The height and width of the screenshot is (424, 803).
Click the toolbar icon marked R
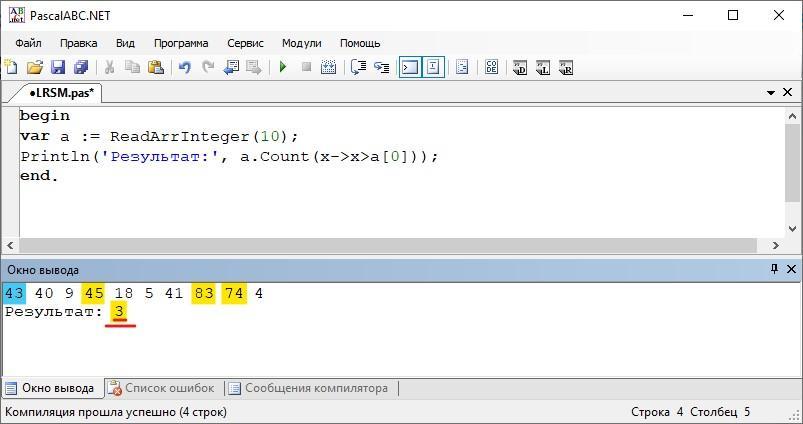[566, 67]
